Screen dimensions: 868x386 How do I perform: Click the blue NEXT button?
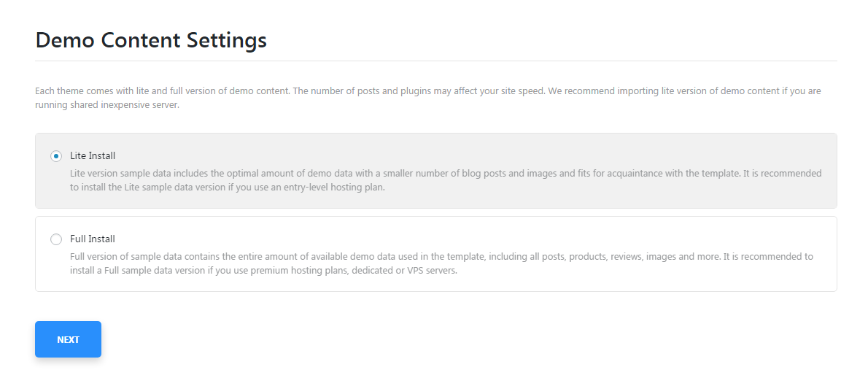tap(68, 339)
